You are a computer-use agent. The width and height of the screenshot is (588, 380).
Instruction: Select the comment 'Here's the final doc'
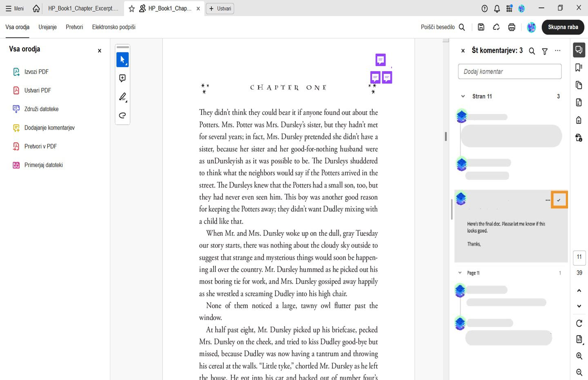pos(511,226)
